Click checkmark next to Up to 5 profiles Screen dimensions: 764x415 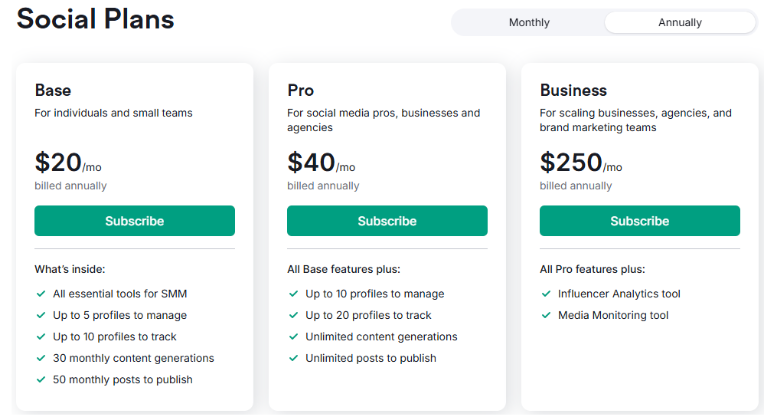click(x=41, y=315)
